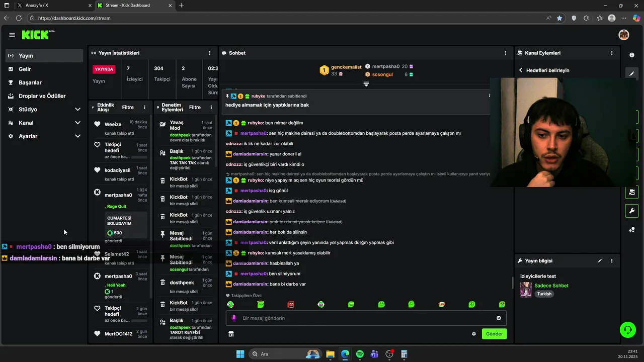Click Yavaş Mod icon in Denetim Eylemleri
The image size is (644, 362).
(x=163, y=123)
